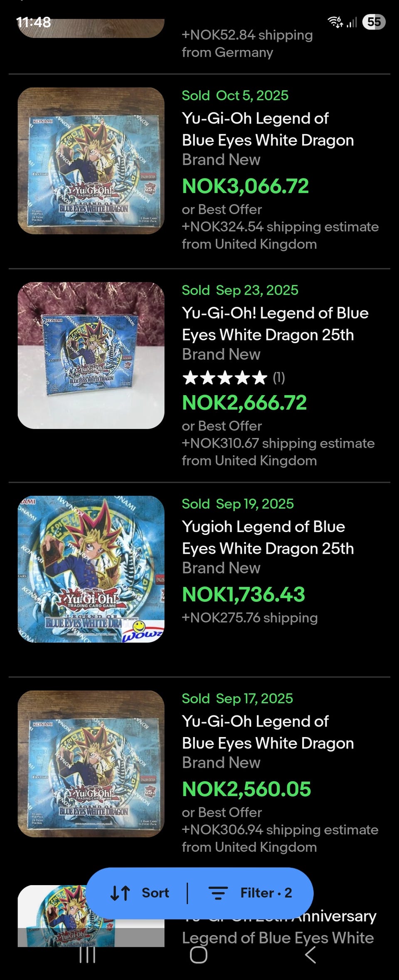Open the Oct 5 listing thumbnail
Image resolution: width=399 pixels, height=980 pixels.
pyautogui.click(x=91, y=161)
